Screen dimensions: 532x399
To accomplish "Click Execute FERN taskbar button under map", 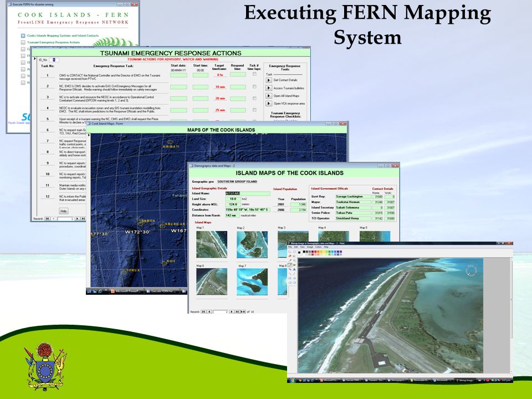I will point(163,291).
